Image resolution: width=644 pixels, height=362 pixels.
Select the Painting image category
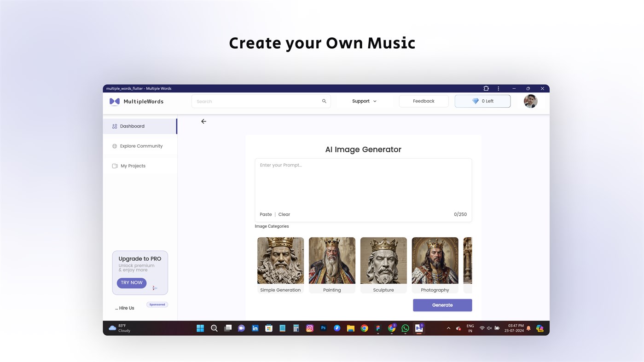pyautogui.click(x=332, y=260)
